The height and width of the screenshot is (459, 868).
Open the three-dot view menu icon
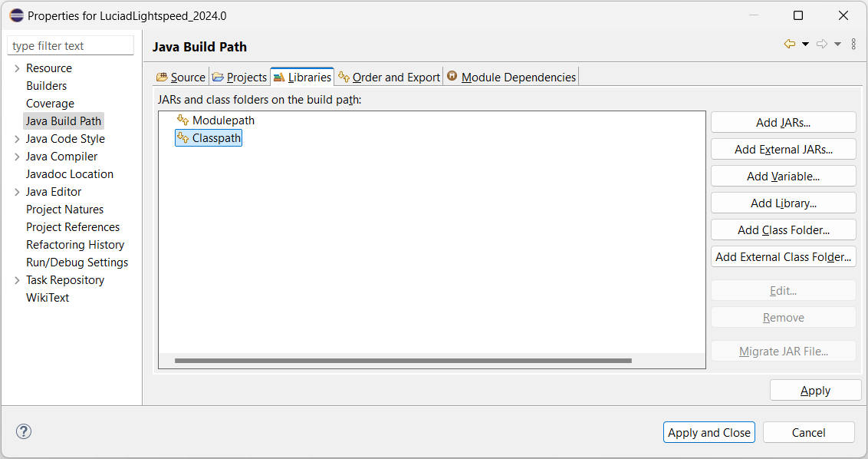point(853,44)
